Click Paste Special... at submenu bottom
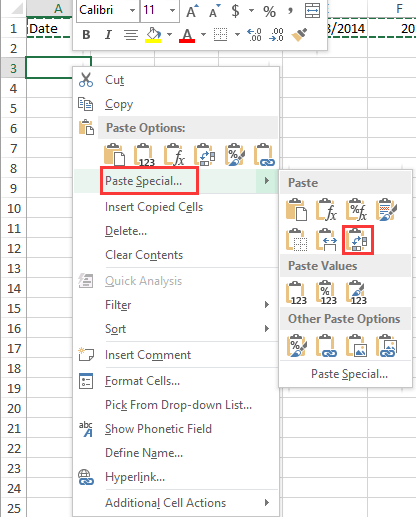 tap(349, 374)
